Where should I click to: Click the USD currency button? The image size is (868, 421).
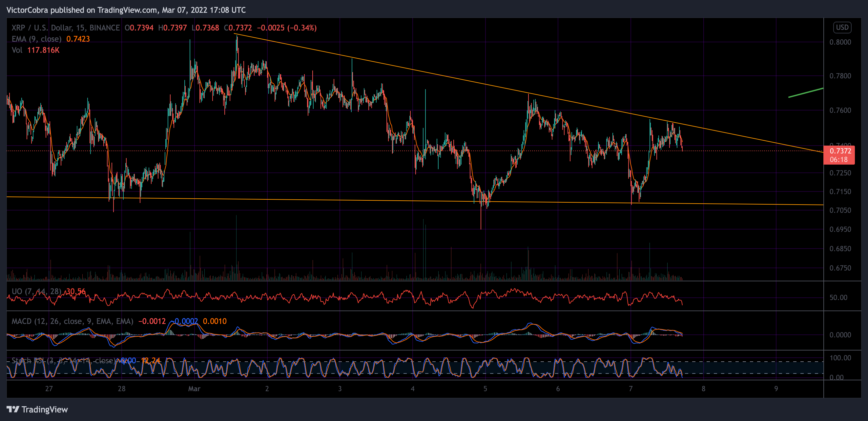pyautogui.click(x=842, y=27)
